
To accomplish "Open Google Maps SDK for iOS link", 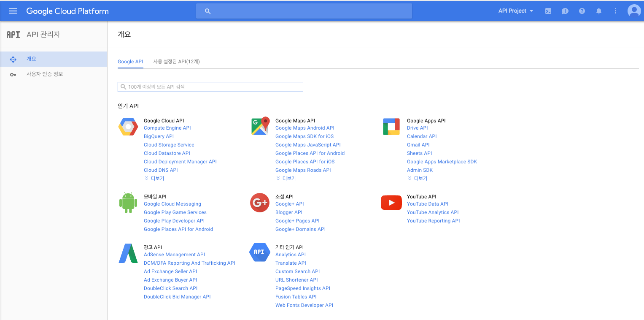I will (x=304, y=136).
